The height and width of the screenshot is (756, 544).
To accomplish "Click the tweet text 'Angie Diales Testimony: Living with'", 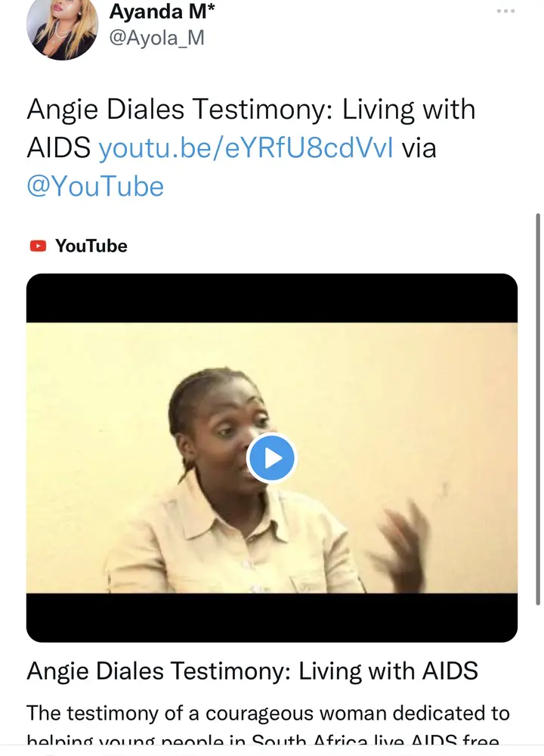I will point(251,110).
